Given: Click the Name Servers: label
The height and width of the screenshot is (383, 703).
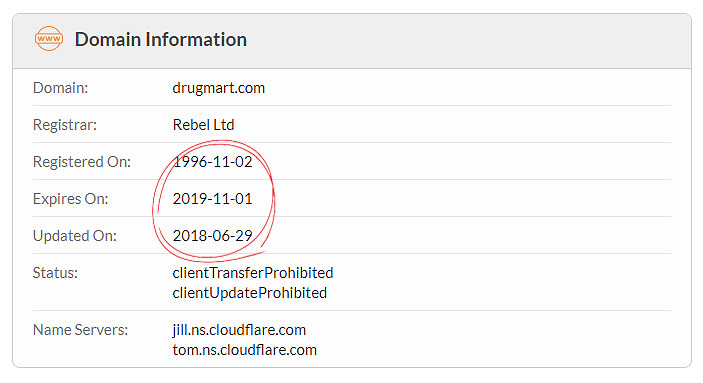Looking at the screenshot, I should tap(80, 330).
